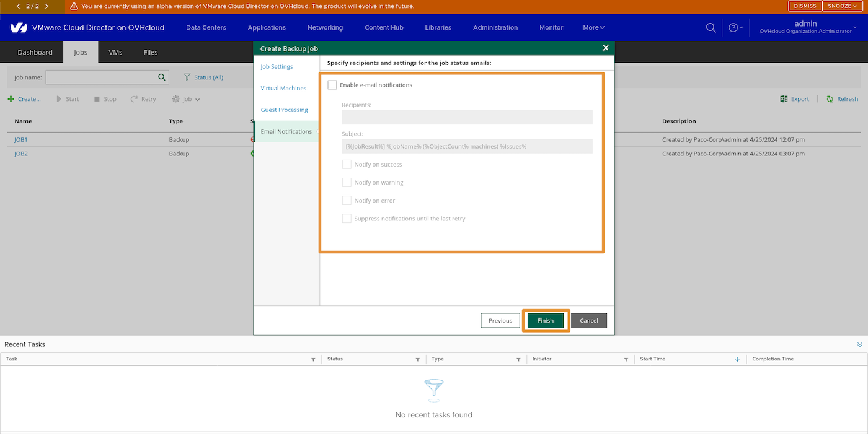Check Suppress notifications until the last retry
868x436 pixels.
pyautogui.click(x=347, y=218)
